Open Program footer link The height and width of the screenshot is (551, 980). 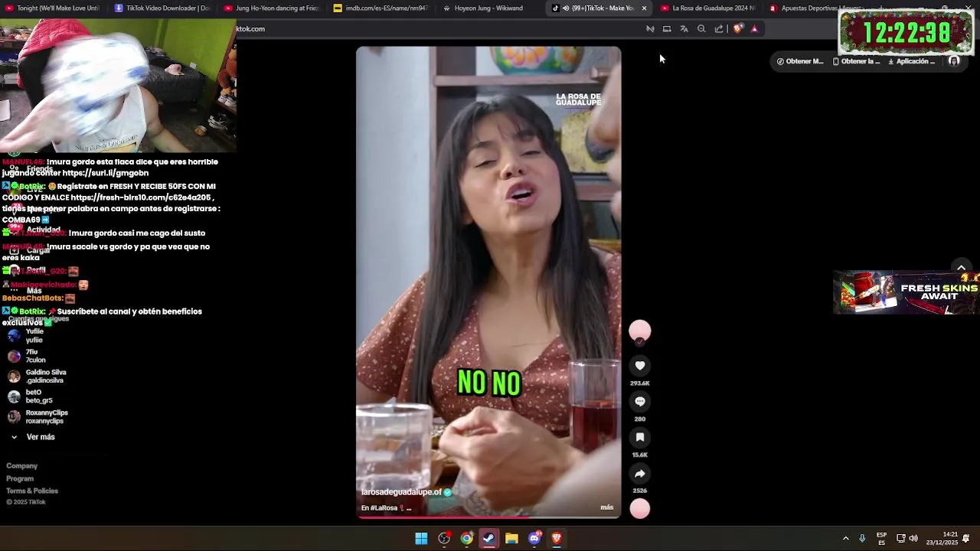click(x=20, y=478)
